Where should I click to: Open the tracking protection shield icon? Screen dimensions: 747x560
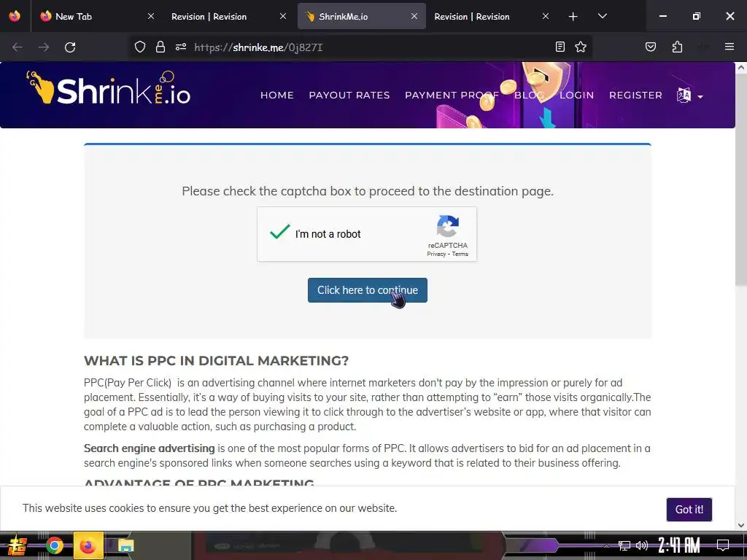point(139,47)
